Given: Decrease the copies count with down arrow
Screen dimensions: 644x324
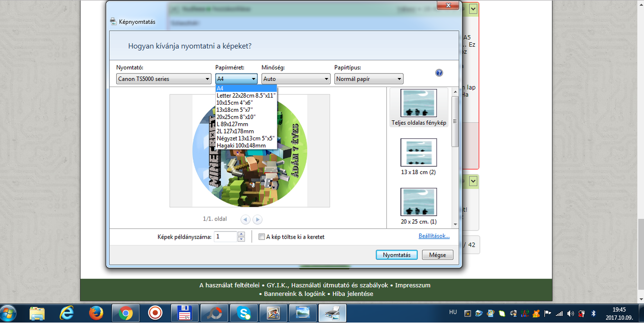Looking at the screenshot, I should click(241, 239).
